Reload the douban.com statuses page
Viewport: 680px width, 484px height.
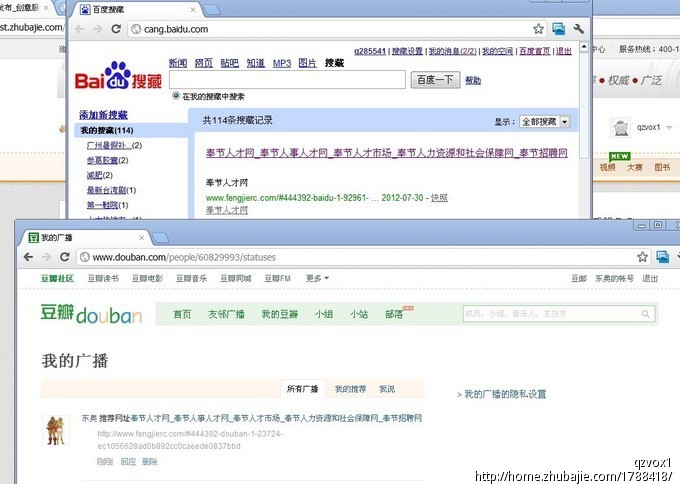coord(65,257)
